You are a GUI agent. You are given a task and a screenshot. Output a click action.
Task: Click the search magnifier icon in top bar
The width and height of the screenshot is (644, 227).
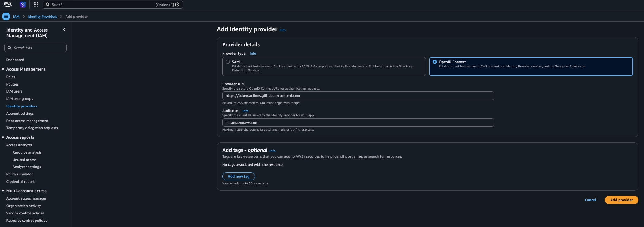[48, 5]
